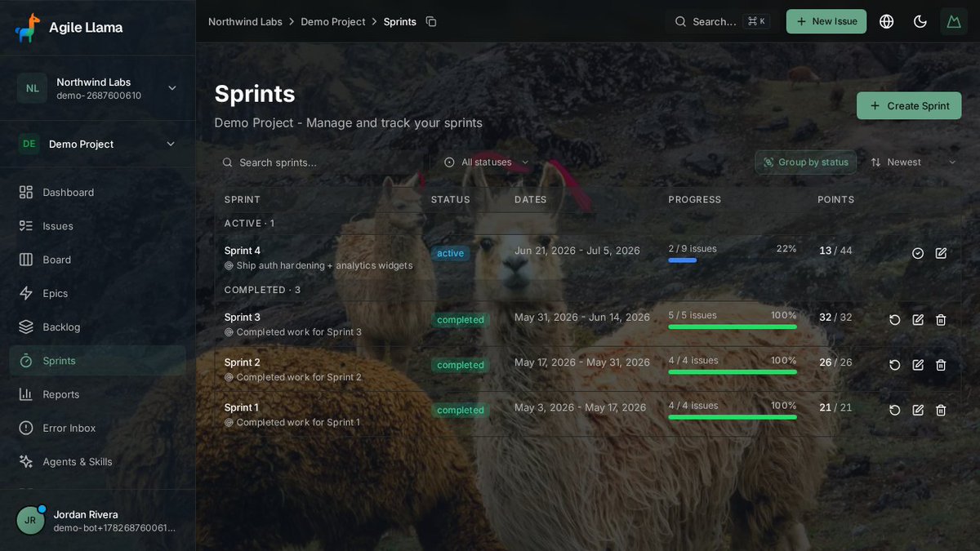
Task: Reopen Sprint 2 with the undo icon
Action: coord(895,365)
